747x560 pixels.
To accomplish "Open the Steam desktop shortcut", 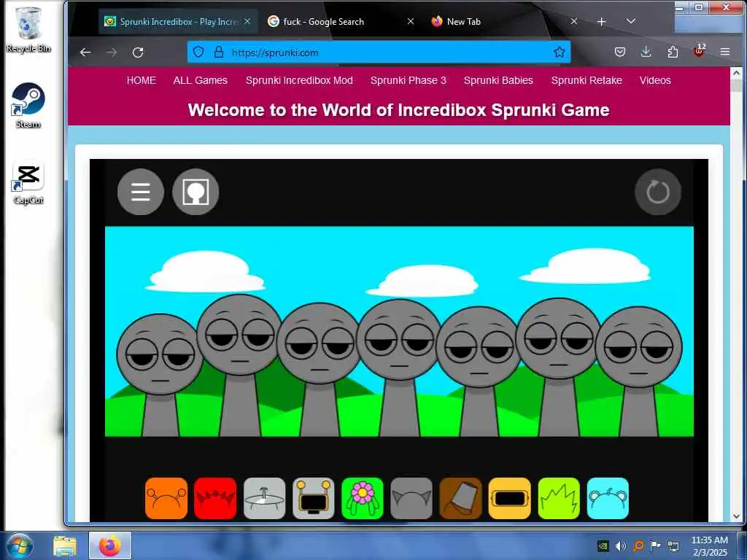I will 28,105.
